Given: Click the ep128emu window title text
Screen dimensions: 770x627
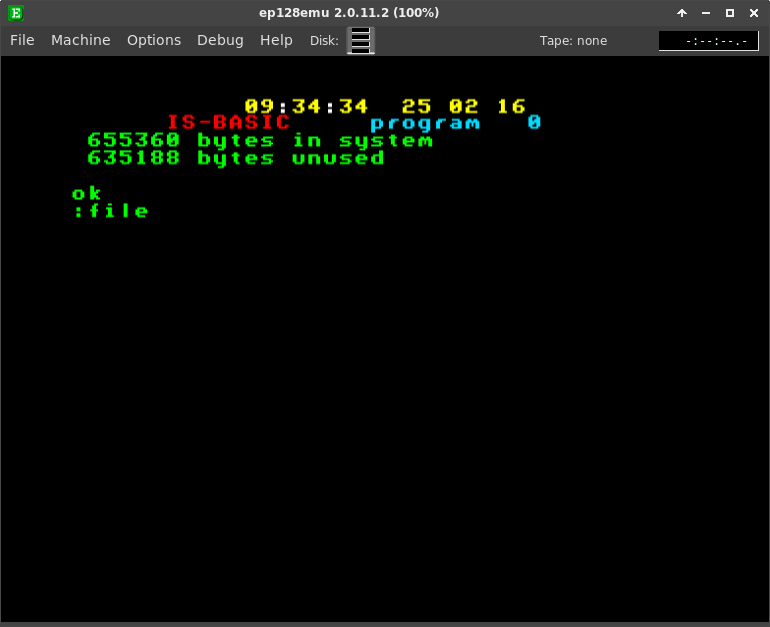Looking at the screenshot, I should (x=349, y=13).
